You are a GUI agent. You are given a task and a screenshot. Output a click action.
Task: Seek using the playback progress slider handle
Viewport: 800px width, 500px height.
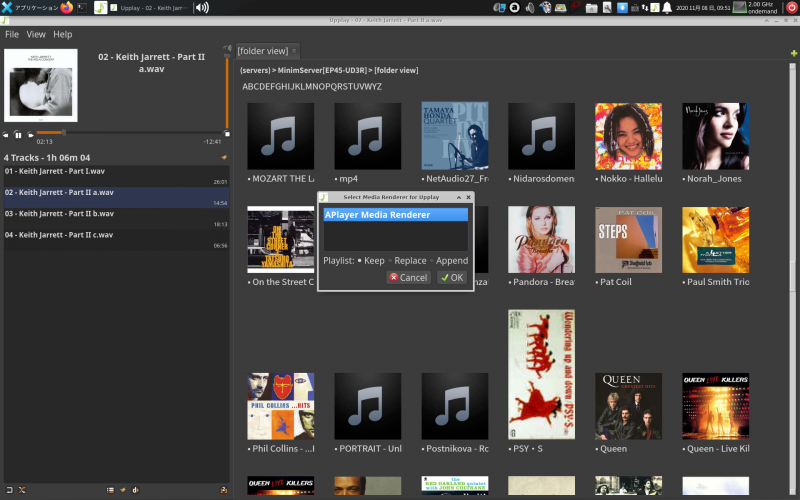[64, 133]
